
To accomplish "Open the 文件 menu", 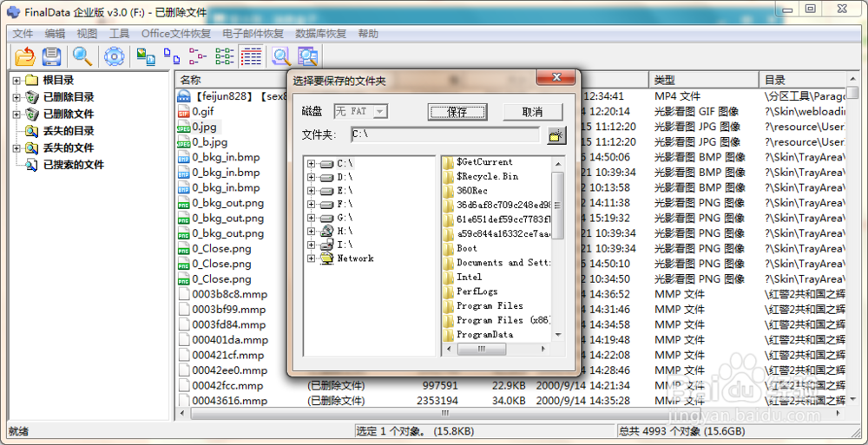I will pos(23,33).
